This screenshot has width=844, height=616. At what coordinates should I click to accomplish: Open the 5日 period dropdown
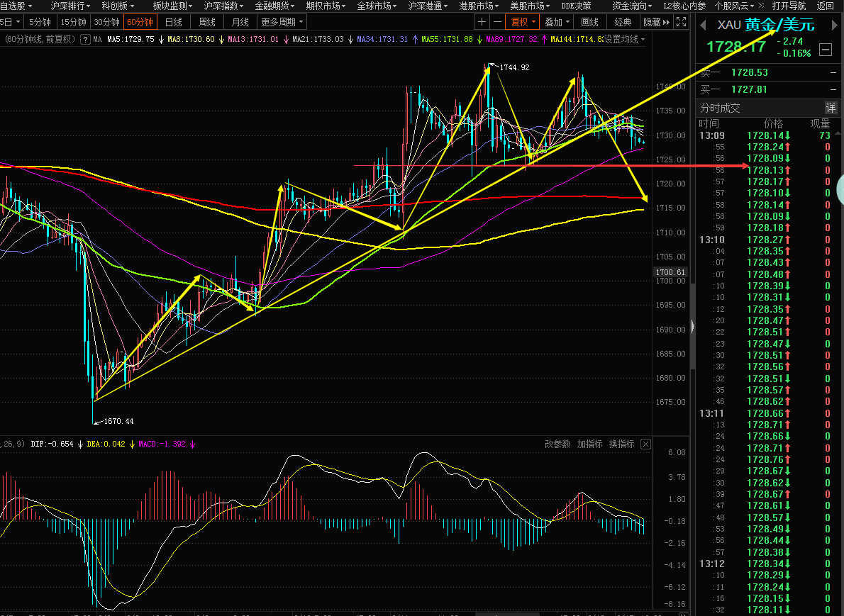pyautogui.click(x=11, y=22)
